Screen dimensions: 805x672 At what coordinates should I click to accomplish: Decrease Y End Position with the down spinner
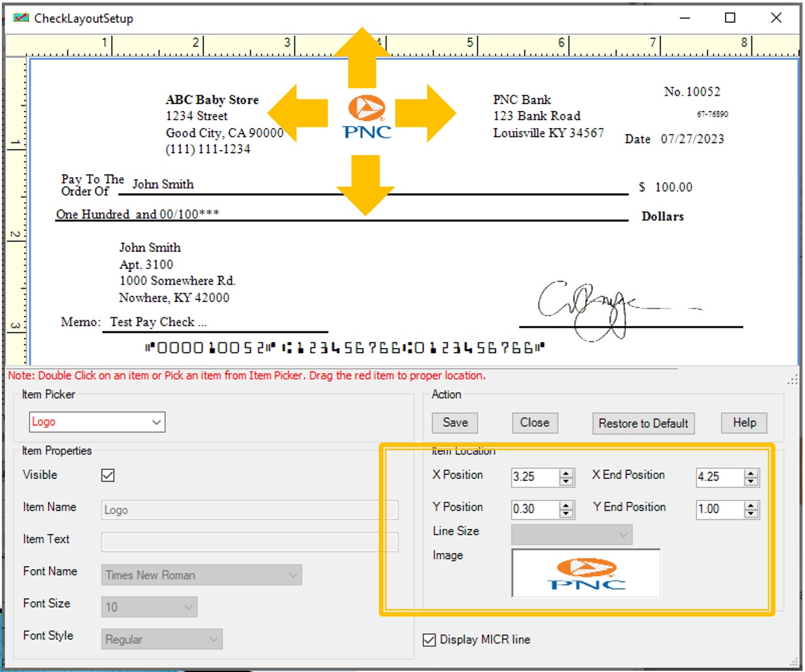[x=751, y=513]
